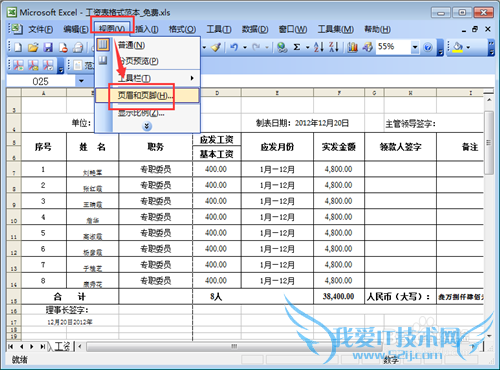Click the Open folder icon
This screenshot has width=500, height=370.
33,47
